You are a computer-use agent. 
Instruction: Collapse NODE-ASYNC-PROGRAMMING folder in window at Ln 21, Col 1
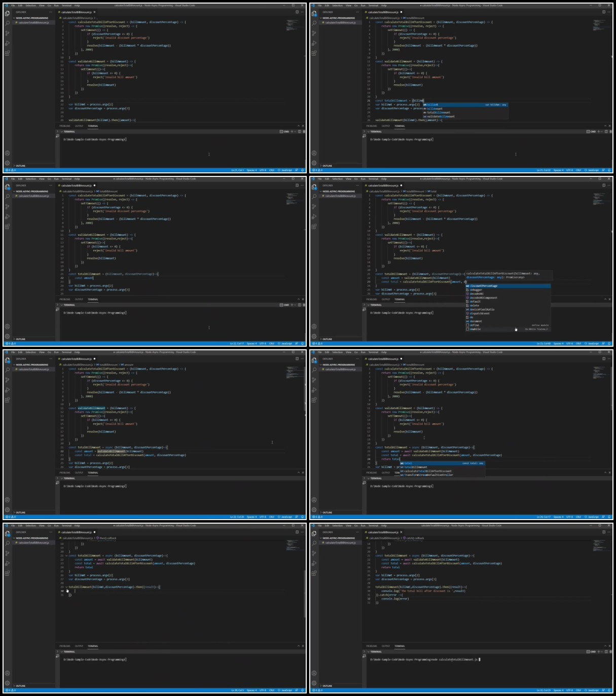[31, 18]
